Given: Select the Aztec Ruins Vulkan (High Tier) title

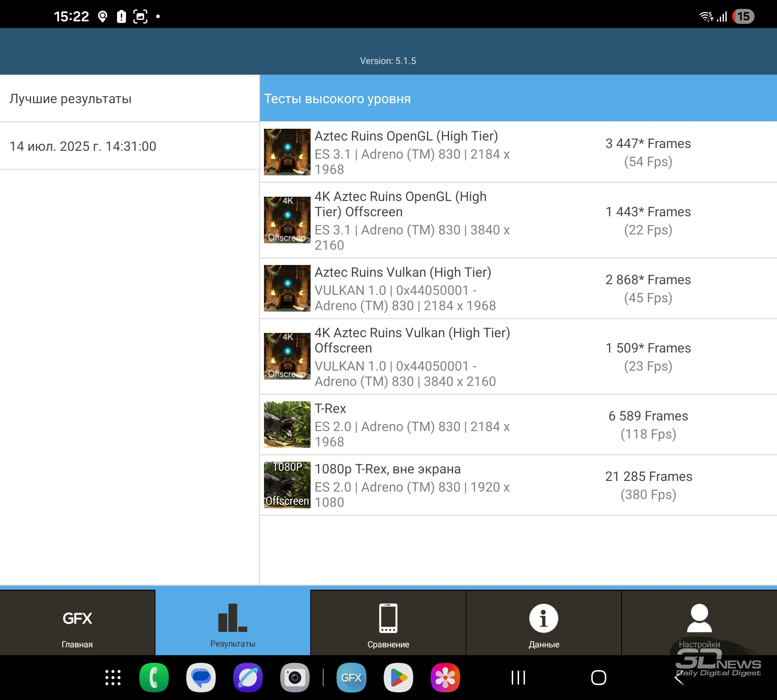Looking at the screenshot, I should pos(403,272).
